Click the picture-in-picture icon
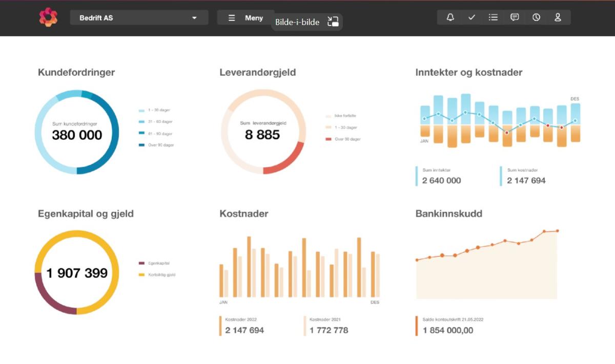 click(x=333, y=22)
